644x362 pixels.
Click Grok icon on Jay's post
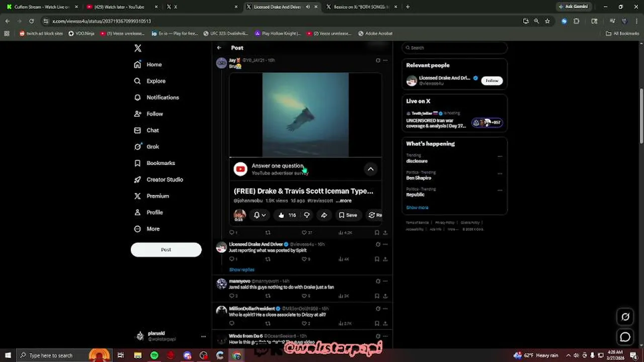tap(378, 60)
